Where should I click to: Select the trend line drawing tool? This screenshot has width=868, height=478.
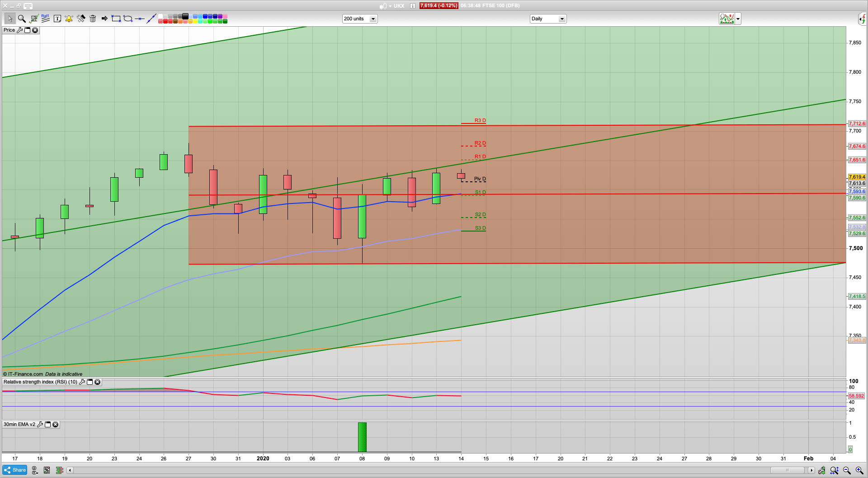click(x=151, y=19)
